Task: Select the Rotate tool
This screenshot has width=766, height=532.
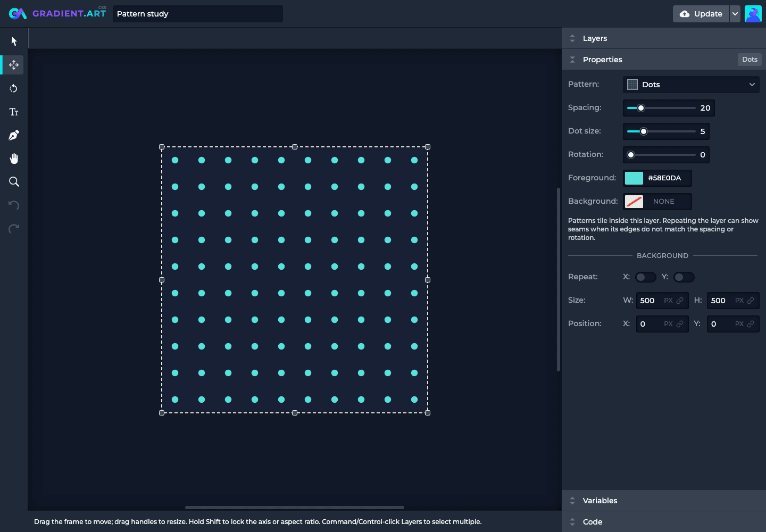Action: point(14,88)
